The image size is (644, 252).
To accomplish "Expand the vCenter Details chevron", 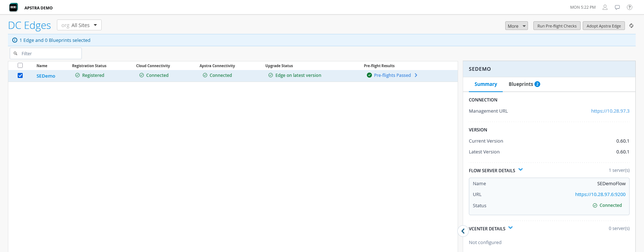I will [510, 227].
